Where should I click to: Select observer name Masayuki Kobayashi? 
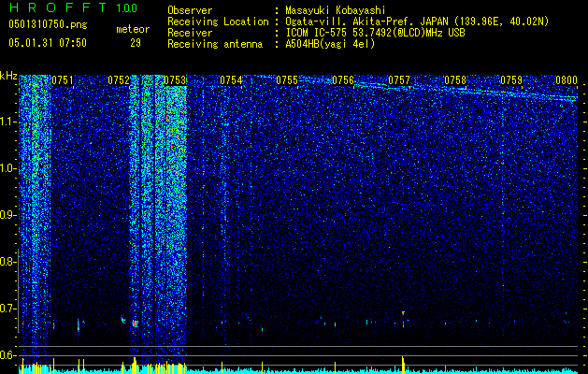[336, 10]
